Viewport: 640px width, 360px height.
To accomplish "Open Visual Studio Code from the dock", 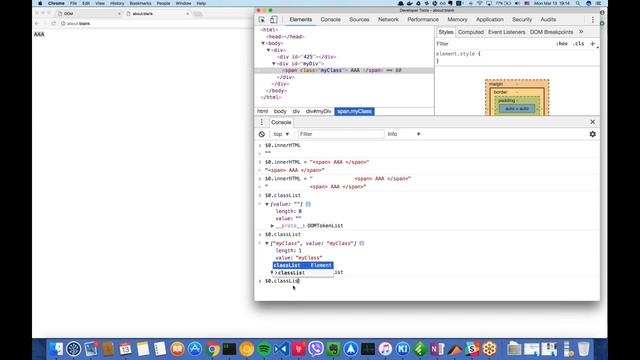I will [281, 349].
